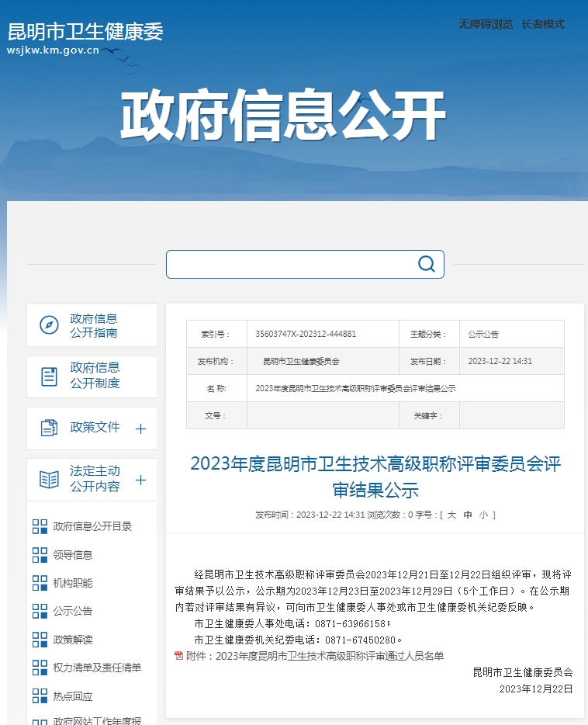Image resolution: width=588 pixels, height=725 pixels.
Task: Click 昆明市卫生健康委员会 in 发布机构 row
Action: click(x=301, y=361)
